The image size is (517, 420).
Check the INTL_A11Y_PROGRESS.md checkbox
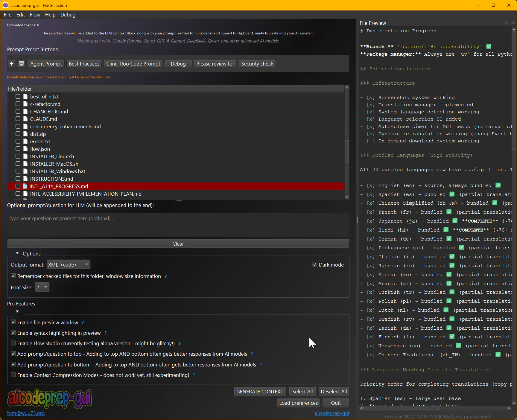18,186
